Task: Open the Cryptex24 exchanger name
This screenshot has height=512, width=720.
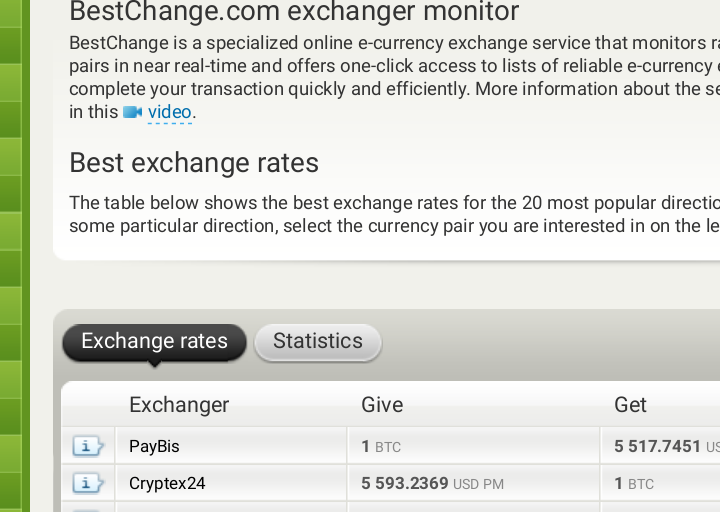Action: (x=167, y=484)
